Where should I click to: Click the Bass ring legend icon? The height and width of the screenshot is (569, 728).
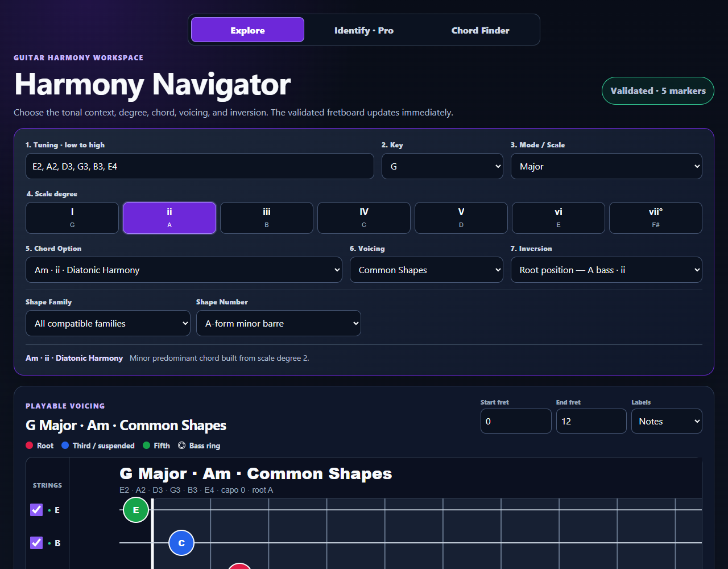[x=181, y=446]
